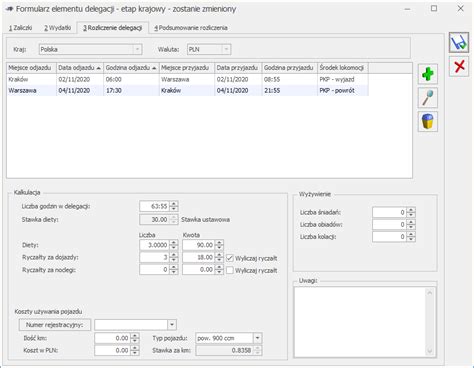Click the Koszt w PLN stepper arrows
Image resolution: width=474 pixels, height=368 pixels.
(135, 350)
